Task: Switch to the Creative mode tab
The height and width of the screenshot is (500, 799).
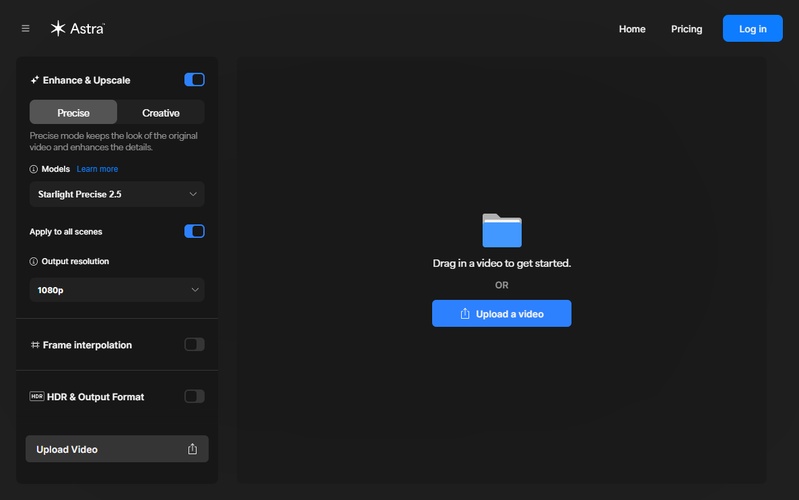Action: (x=161, y=113)
